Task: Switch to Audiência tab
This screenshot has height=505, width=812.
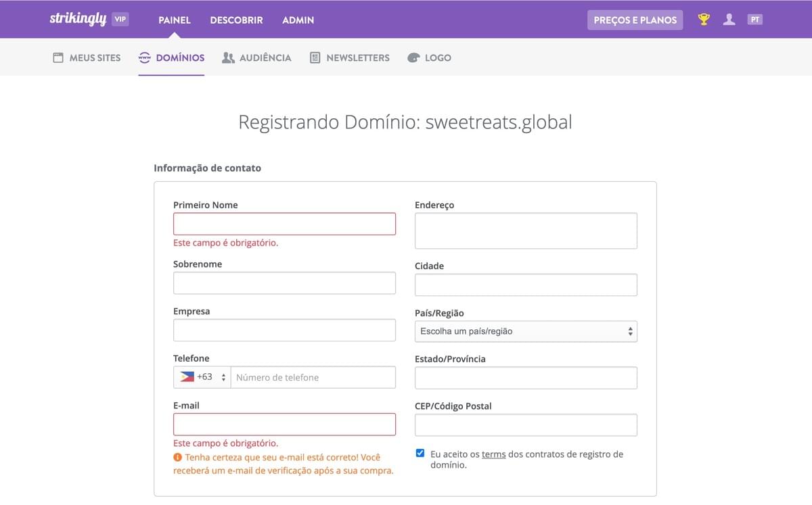Action: pyautogui.click(x=256, y=57)
